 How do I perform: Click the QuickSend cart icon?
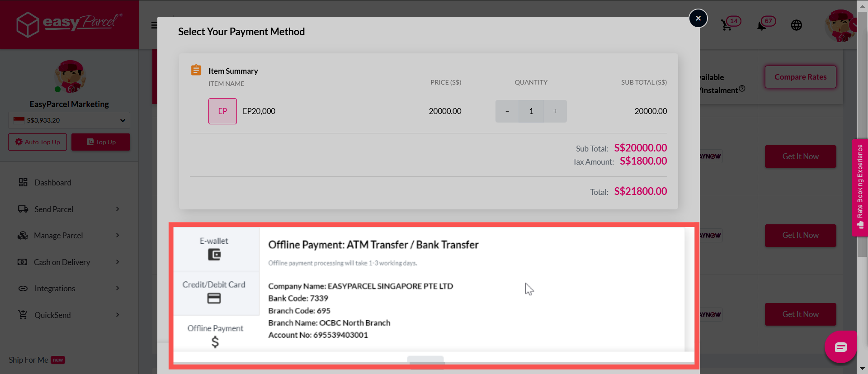[x=23, y=314]
